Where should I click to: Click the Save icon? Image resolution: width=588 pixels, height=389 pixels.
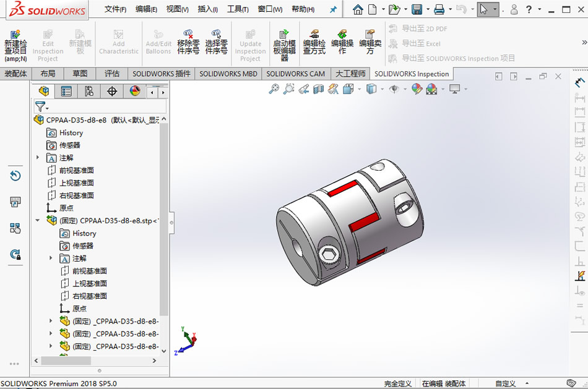pos(417,9)
